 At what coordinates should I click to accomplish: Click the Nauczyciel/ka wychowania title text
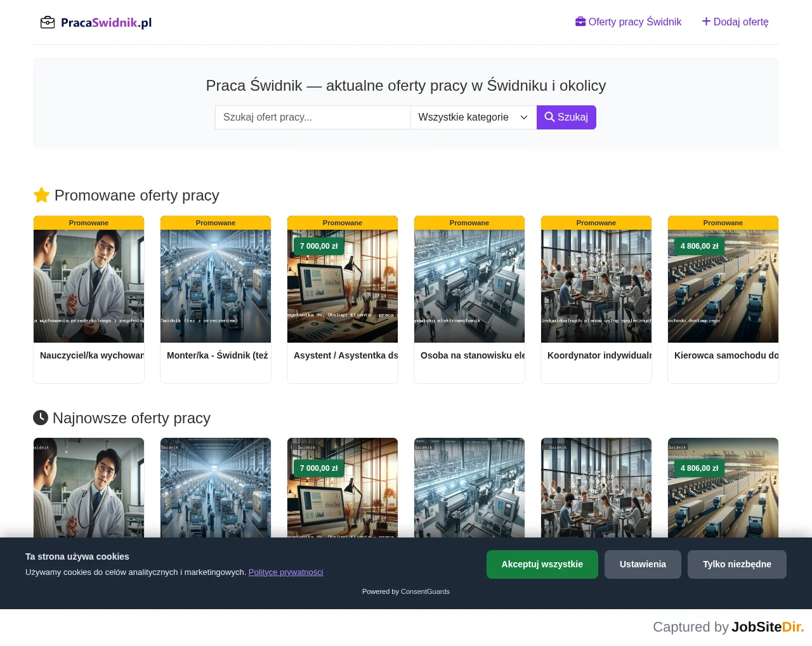92,355
